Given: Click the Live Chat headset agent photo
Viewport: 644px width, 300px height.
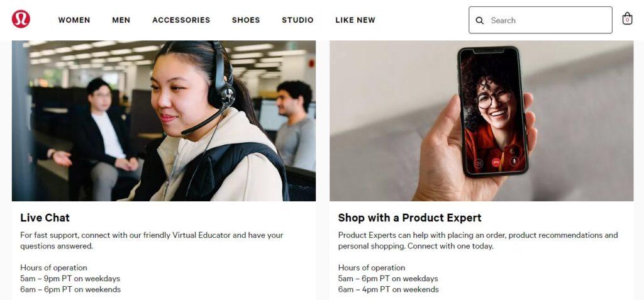Looking at the screenshot, I should tap(164, 120).
